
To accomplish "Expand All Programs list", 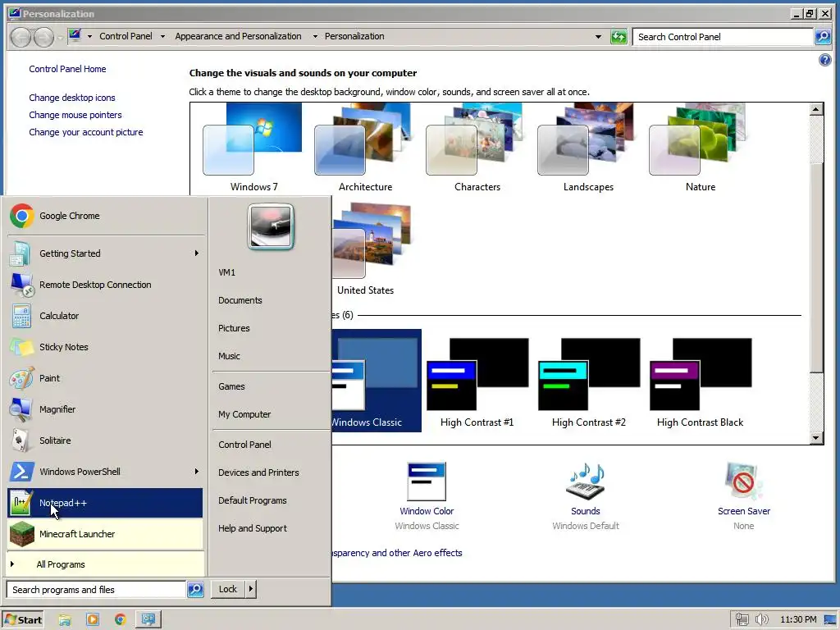I will coord(105,564).
